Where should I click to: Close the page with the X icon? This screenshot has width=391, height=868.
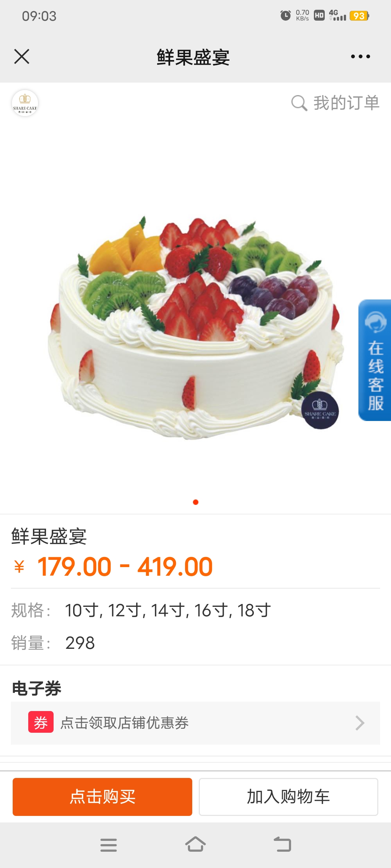[x=22, y=56]
